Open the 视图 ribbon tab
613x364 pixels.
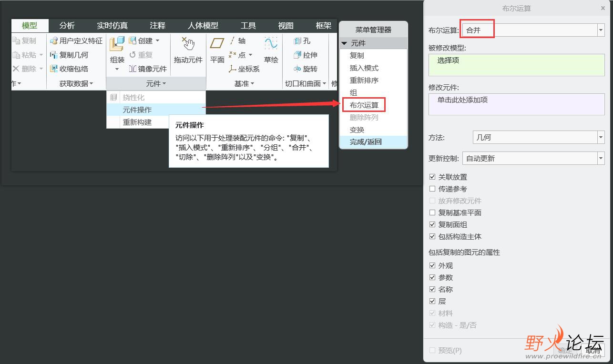click(x=286, y=26)
